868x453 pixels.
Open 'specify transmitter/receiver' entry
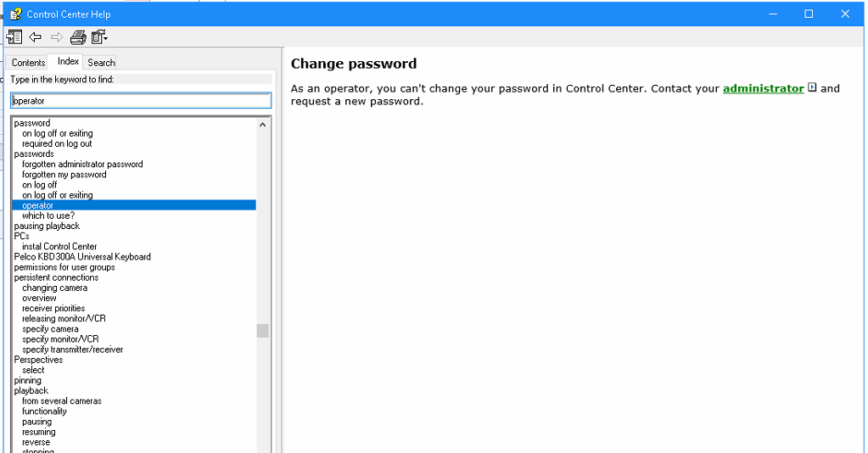pos(72,350)
